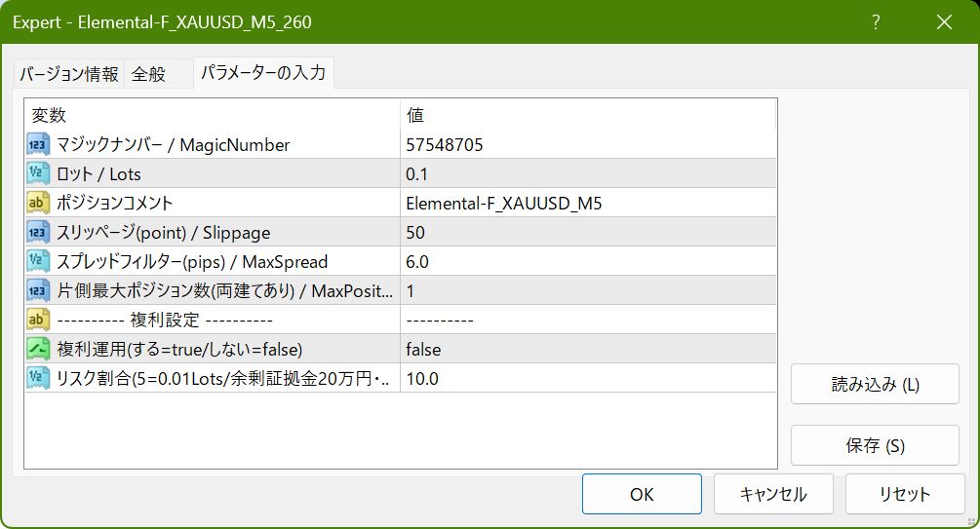Click the integer icon beside Slippage
This screenshot has width=980, height=529.
point(38,232)
